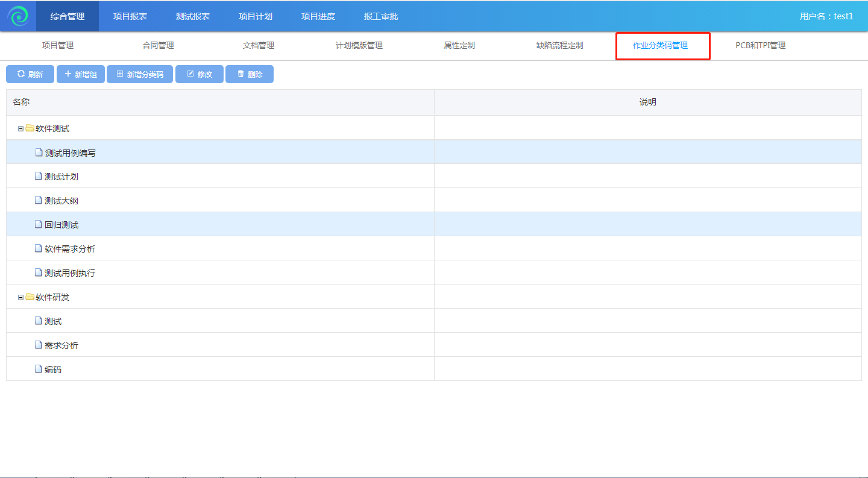
Task: Switch to the 合同管理 tab
Action: [158, 46]
